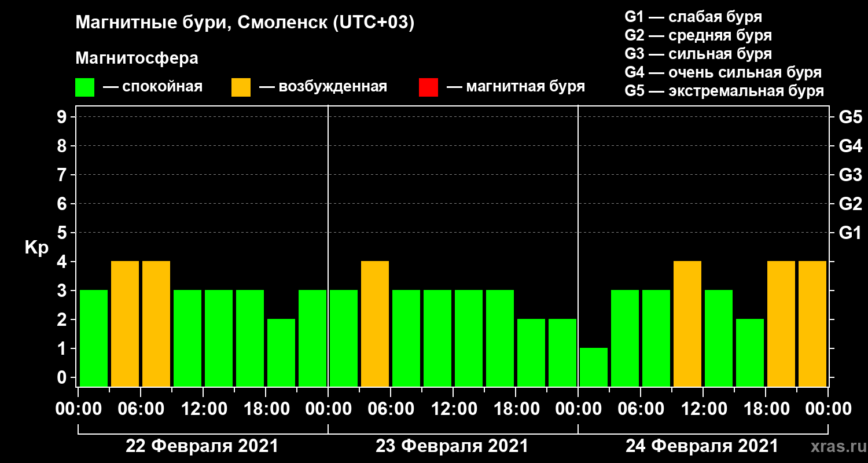This screenshot has width=868, height=463.
Task: Click the final yellow bar on 24 Февраля
Action: pos(812,324)
